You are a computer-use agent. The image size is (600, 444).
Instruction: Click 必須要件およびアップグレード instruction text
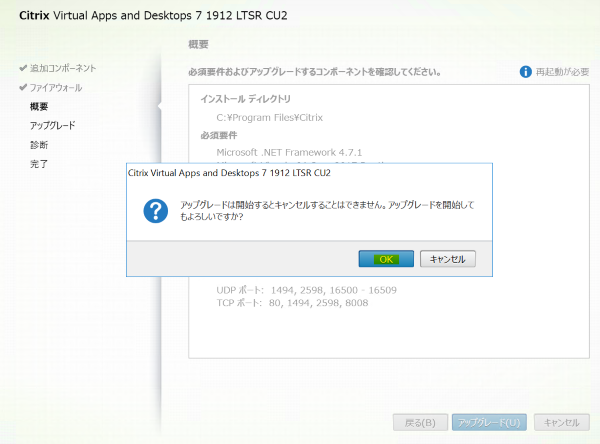point(315,72)
